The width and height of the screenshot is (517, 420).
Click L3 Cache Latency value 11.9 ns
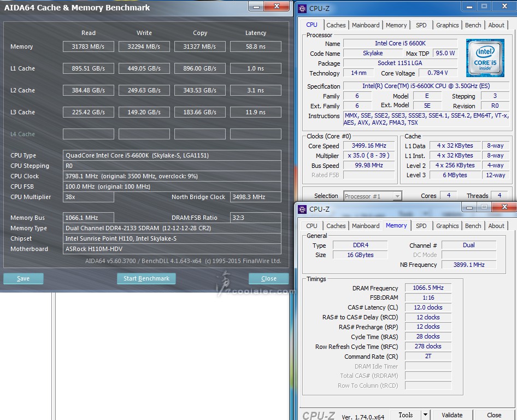pos(256,112)
